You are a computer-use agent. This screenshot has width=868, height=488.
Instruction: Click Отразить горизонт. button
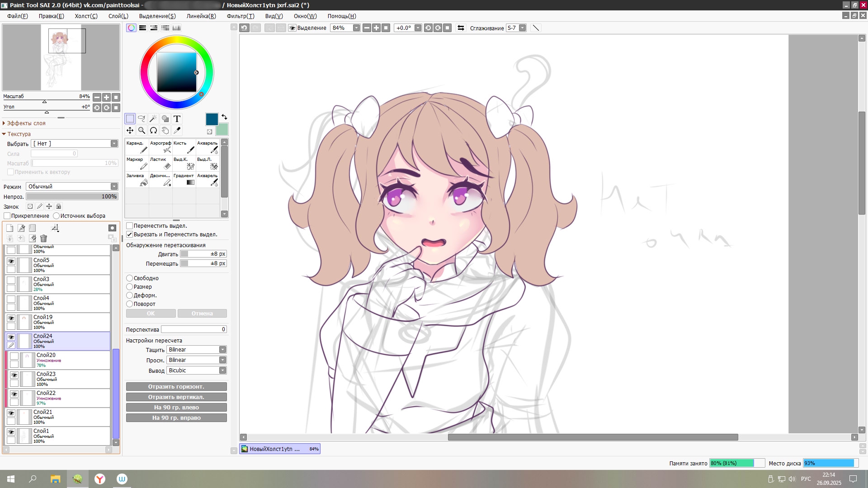(176, 387)
